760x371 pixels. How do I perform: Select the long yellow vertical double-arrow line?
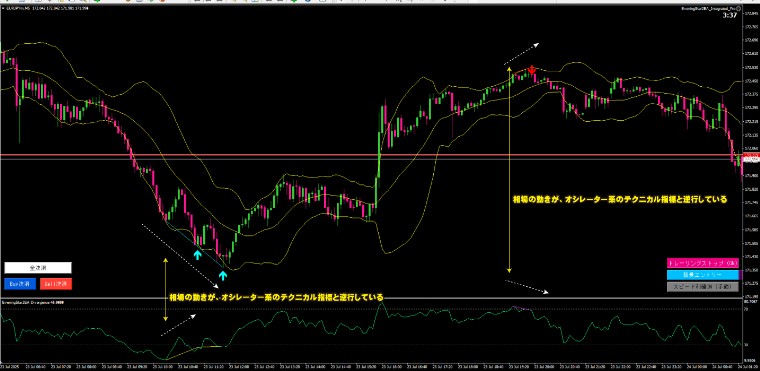509,169
